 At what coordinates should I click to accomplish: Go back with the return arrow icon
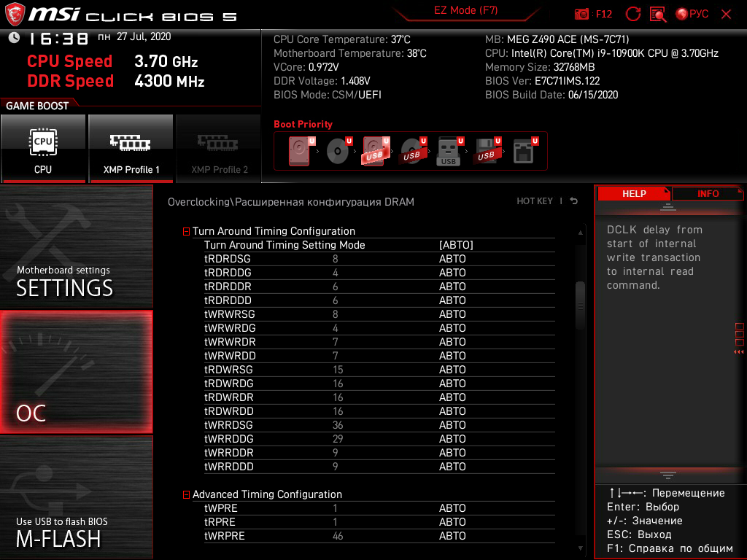pos(574,201)
